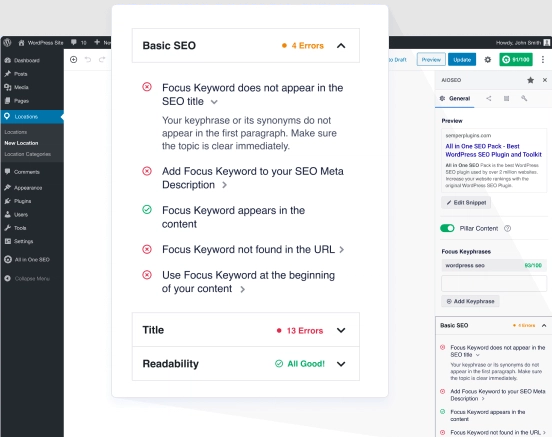The height and width of the screenshot is (437, 552).
Task: Collapse the admin sidebar menu
Action: tap(27, 279)
